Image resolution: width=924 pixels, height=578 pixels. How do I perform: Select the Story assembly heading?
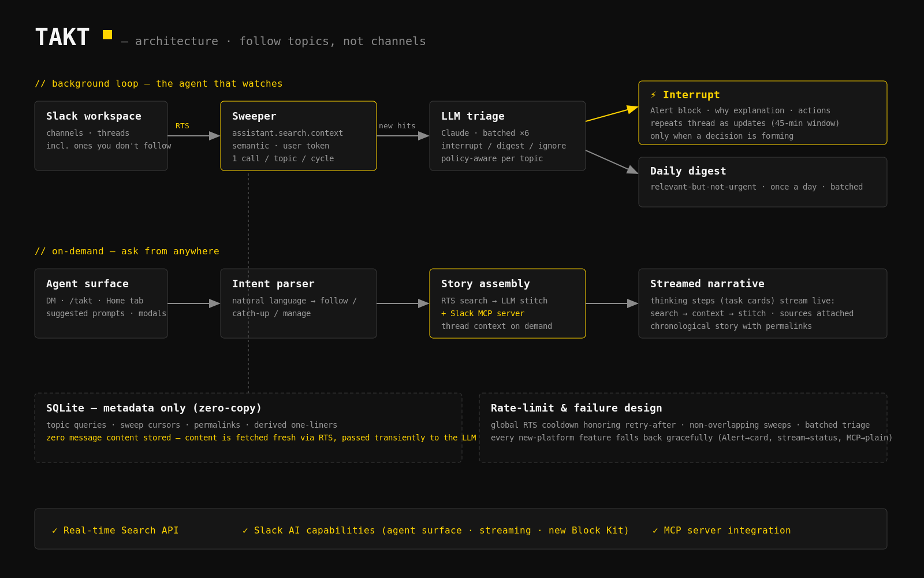click(x=485, y=284)
